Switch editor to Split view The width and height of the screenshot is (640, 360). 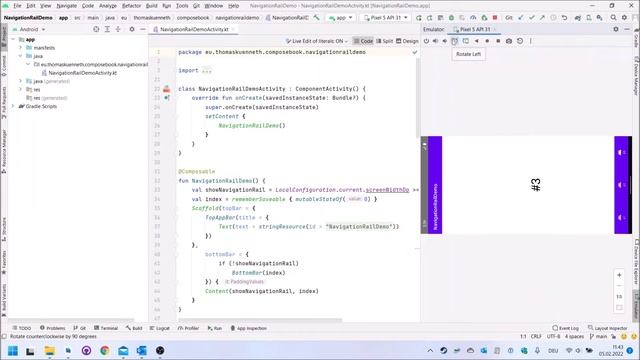[384, 41]
